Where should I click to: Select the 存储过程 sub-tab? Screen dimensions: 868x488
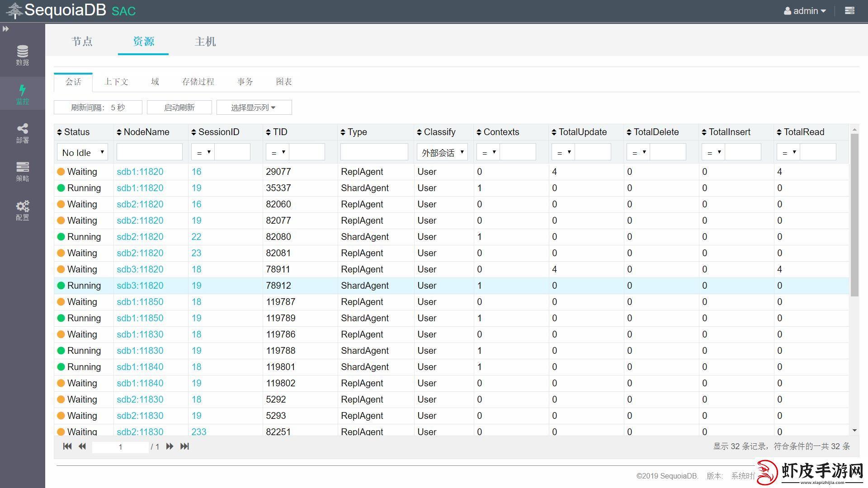tap(198, 82)
